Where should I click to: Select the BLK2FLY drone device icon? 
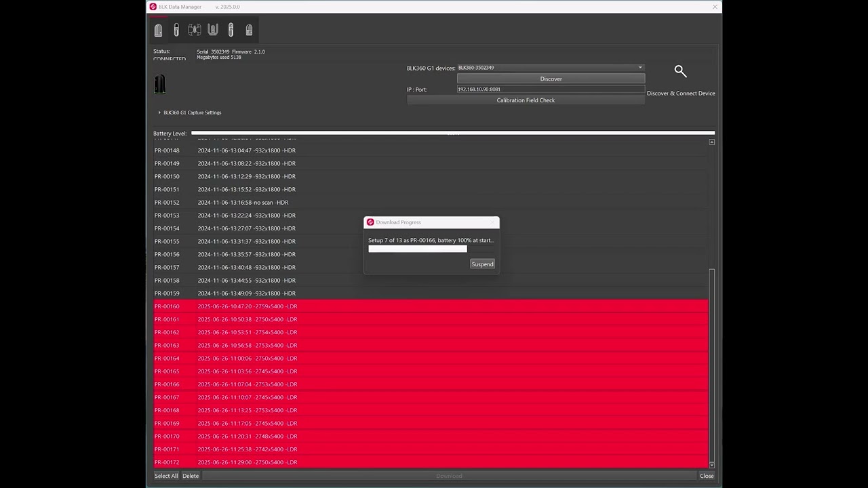coord(195,30)
